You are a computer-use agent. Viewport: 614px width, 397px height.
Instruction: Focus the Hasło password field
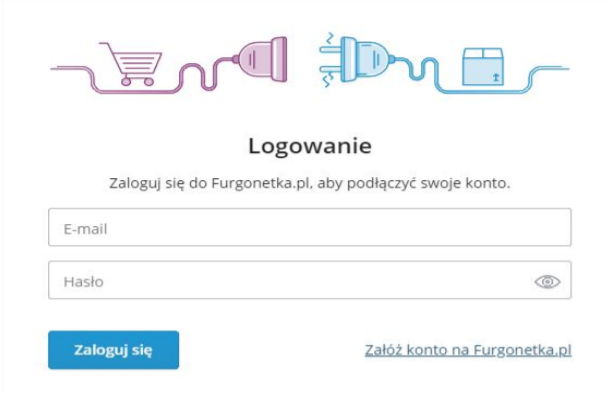pos(310,280)
